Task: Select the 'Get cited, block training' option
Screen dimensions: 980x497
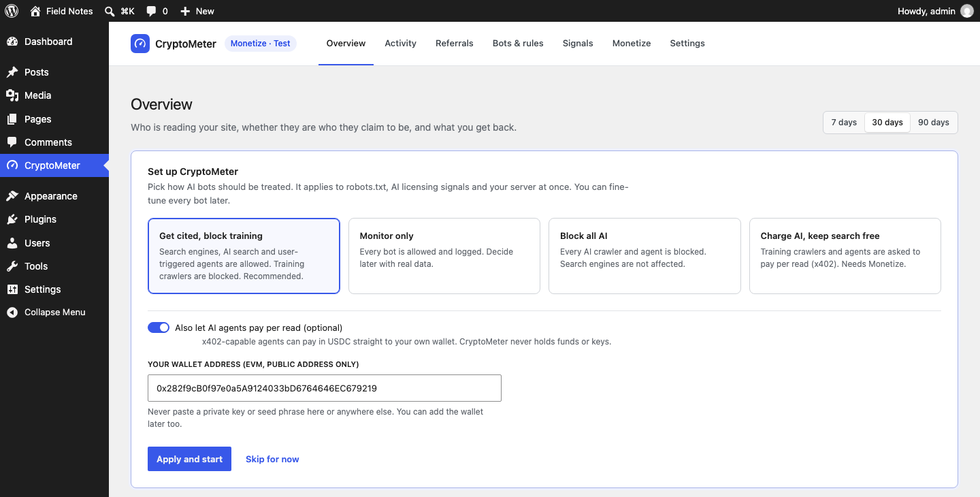Action: coord(244,256)
